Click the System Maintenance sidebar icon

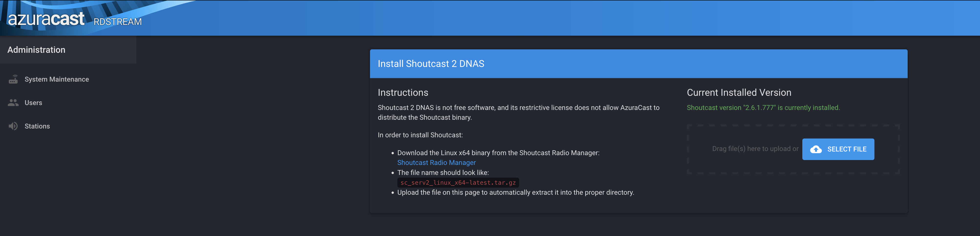tap(13, 79)
